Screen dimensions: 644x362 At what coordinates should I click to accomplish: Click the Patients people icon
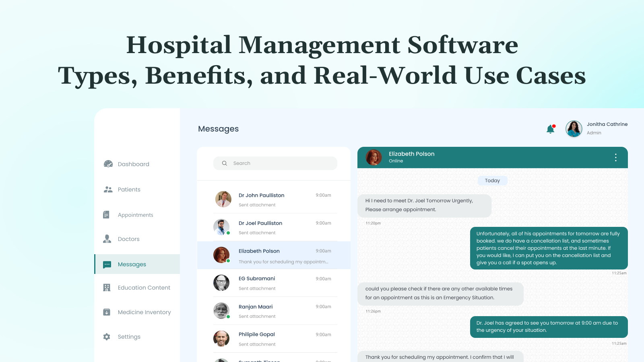pos(108,189)
